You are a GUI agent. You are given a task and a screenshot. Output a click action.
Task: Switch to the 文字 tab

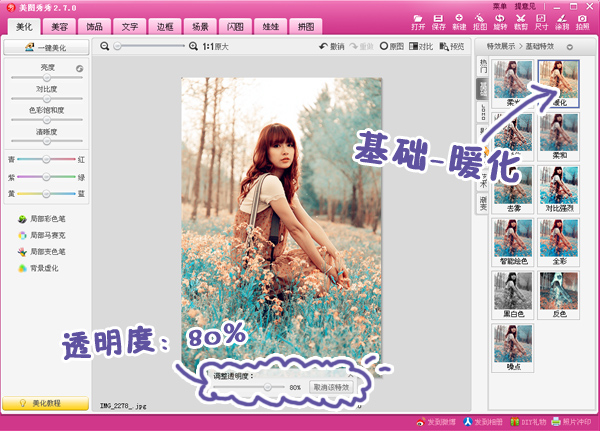[130, 26]
